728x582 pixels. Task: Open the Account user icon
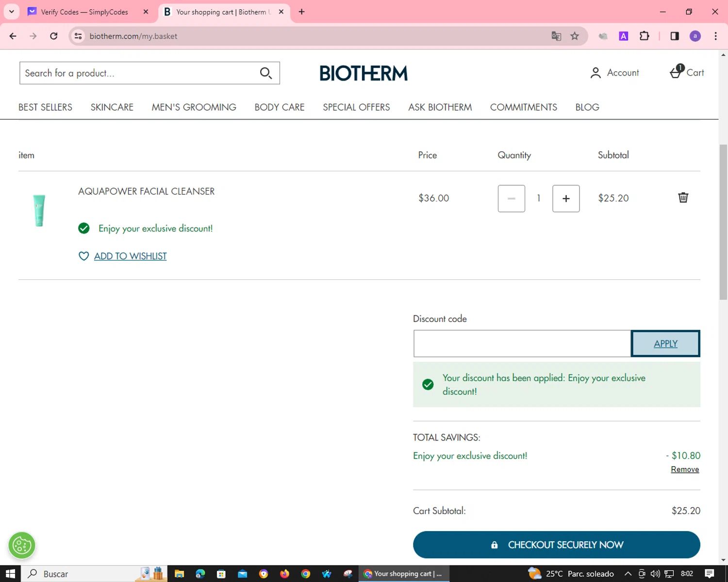point(595,73)
